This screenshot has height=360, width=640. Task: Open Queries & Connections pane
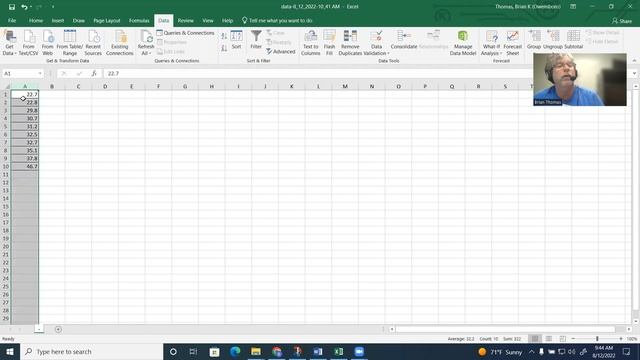[x=185, y=33]
